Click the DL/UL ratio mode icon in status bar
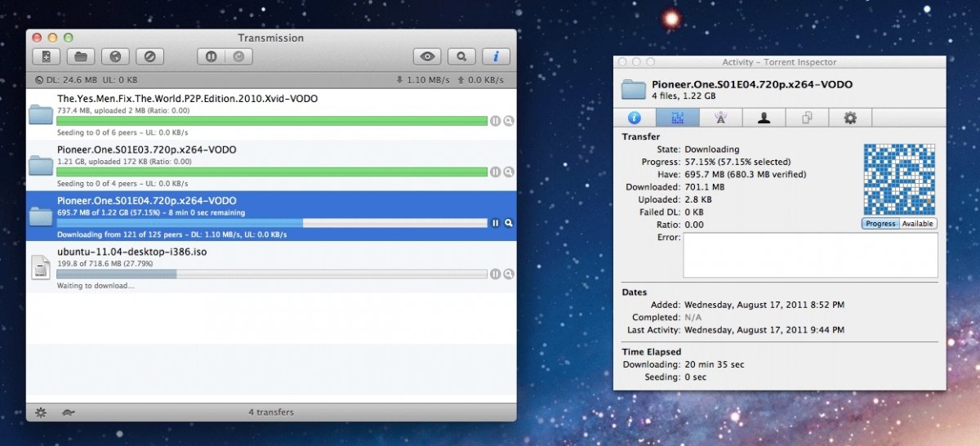This screenshot has width=980, height=446. click(x=40, y=80)
